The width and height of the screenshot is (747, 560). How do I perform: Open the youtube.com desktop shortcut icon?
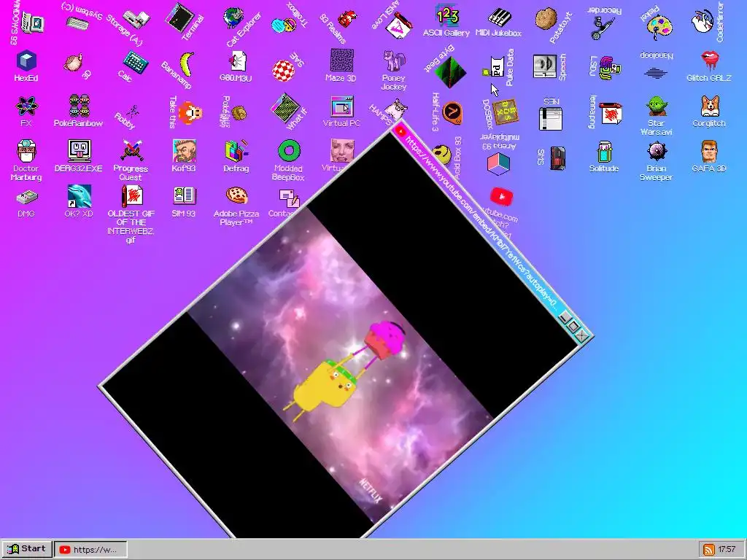click(501, 197)
